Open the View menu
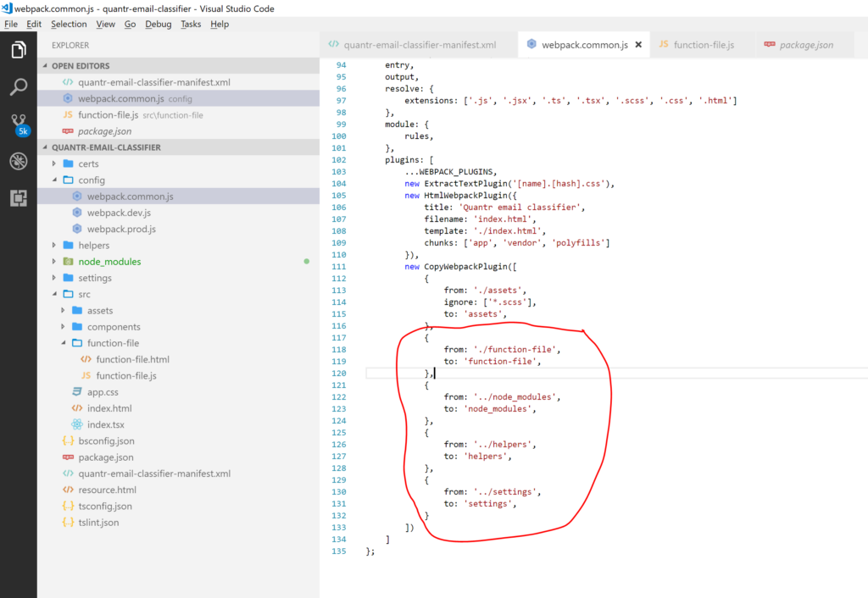Viewport: 868px width, 598px height. (105, 24)
